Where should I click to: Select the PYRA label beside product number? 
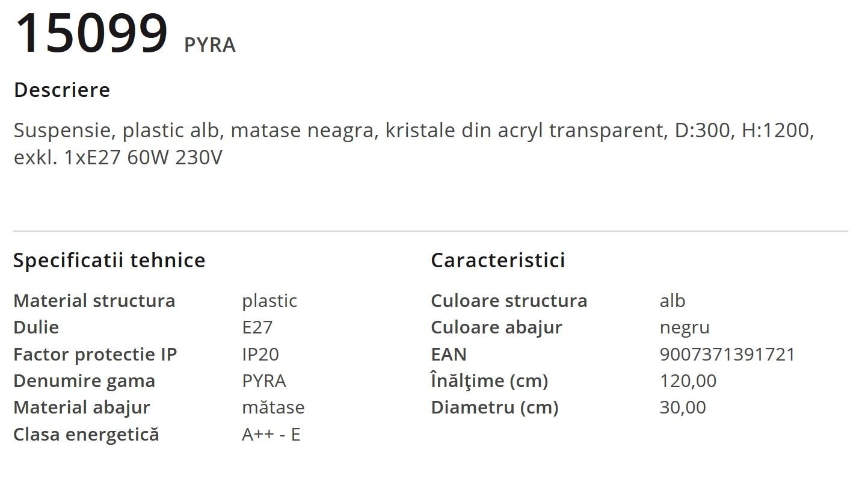pos(210,46)
